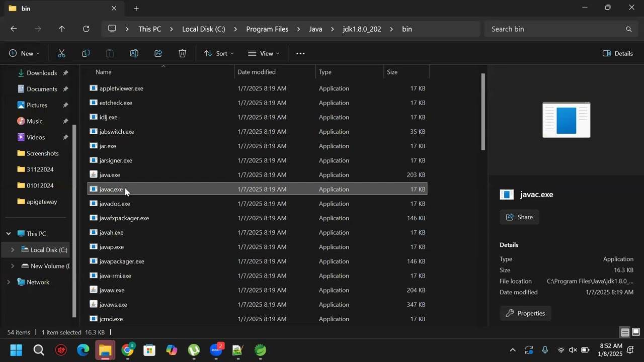Click the Cut scissors icon in toolbar
The height and width of the screenshot is (362, 644).
[x=62, y=53]
